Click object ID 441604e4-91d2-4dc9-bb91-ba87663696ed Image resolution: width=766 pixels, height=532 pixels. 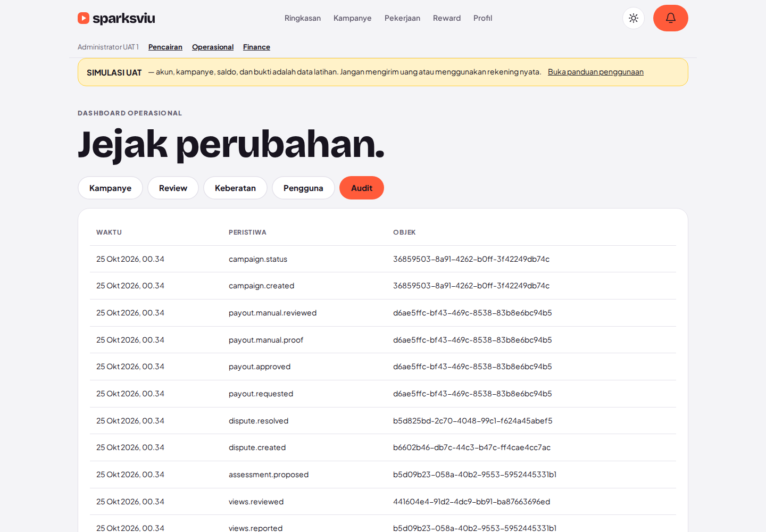coord(471,502)
